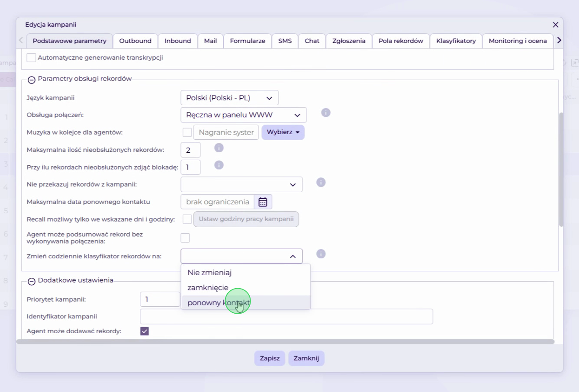
Task: Open the Obsługa połączeń dropdown
Action: [x=244, y=115]
